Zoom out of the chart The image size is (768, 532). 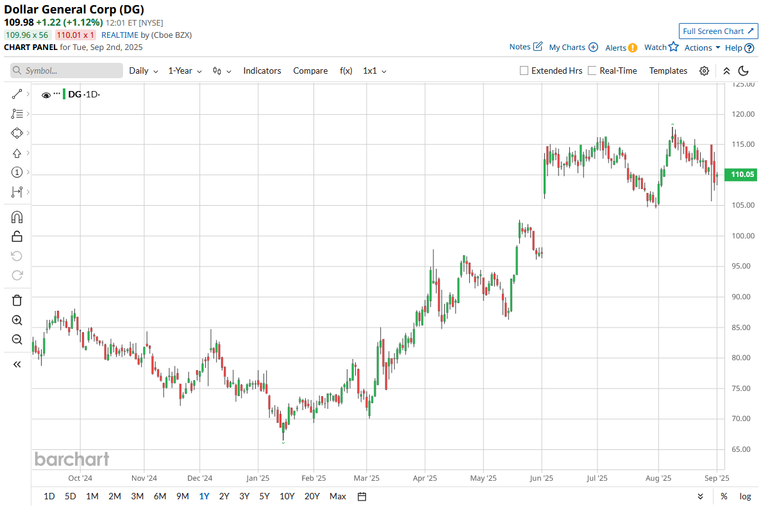point(17,340)
